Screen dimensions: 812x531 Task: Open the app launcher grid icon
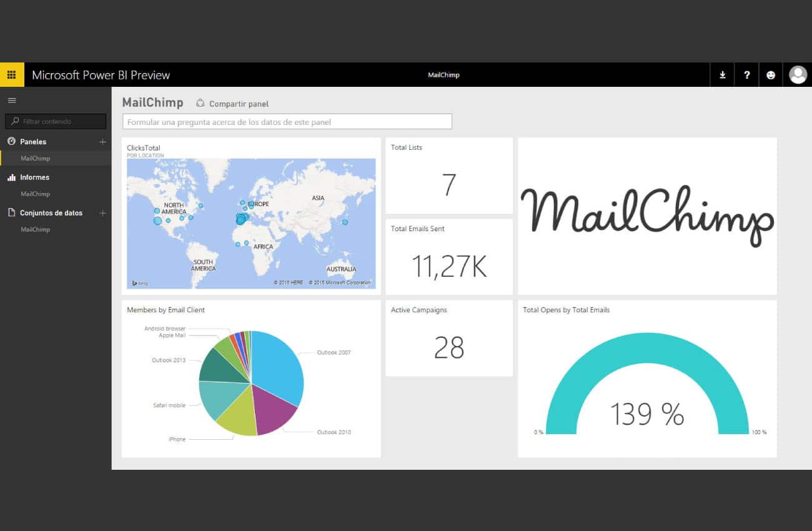pyautogui.click(x=12, y=74)
